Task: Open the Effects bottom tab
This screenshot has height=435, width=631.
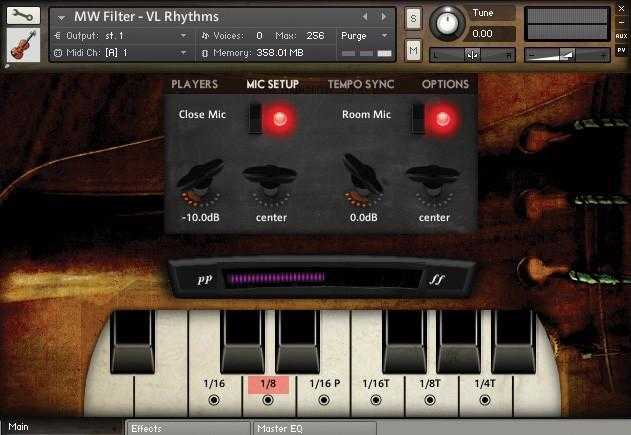Action: click(188, 428)
